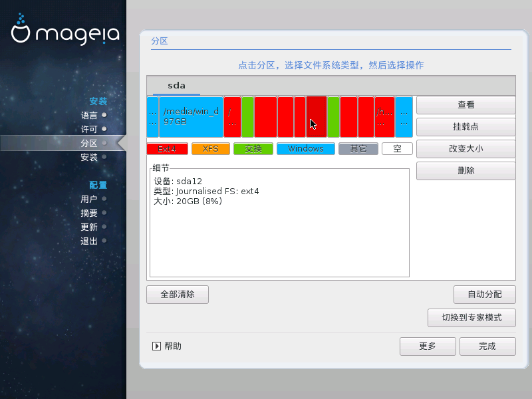Viewport: 532px width, 399px height.
Task: Select the red root '/' partition block
Action: [x=232, y=117]
